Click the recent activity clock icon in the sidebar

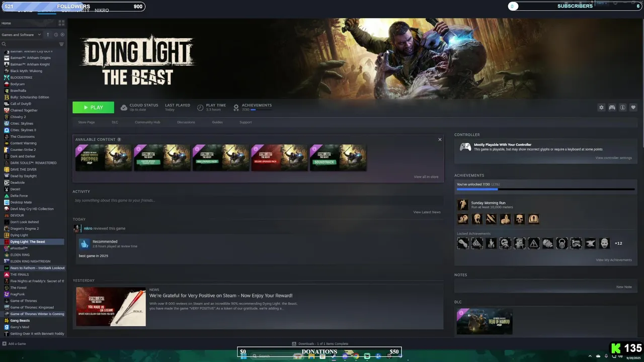(56, 35)
